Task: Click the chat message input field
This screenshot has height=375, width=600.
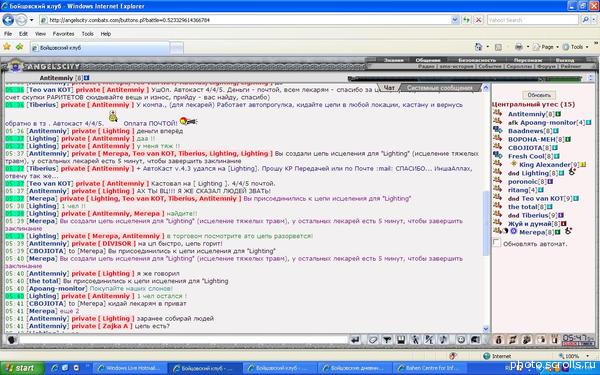Action: pyautogui.click(x=184, y=340)
